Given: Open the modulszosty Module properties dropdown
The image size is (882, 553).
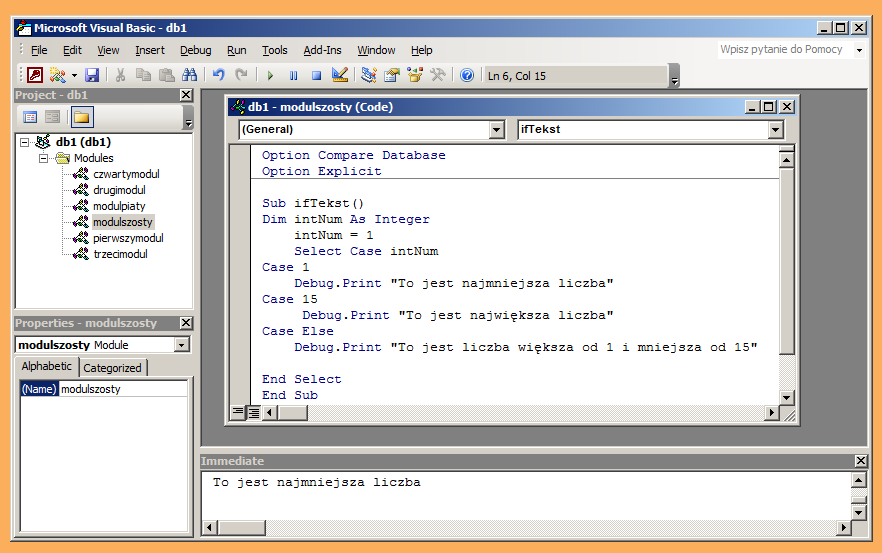Looking at the screenshot, I should pos(182,345).
